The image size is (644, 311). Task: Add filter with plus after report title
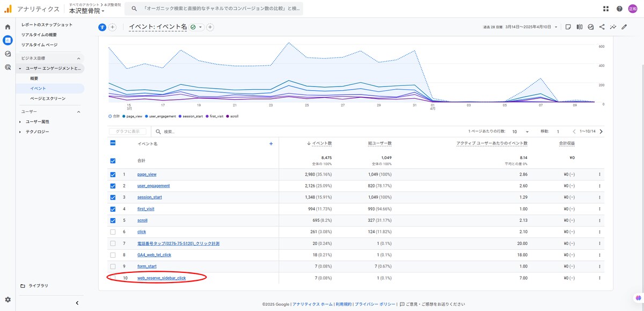click(x=210, y=27)
